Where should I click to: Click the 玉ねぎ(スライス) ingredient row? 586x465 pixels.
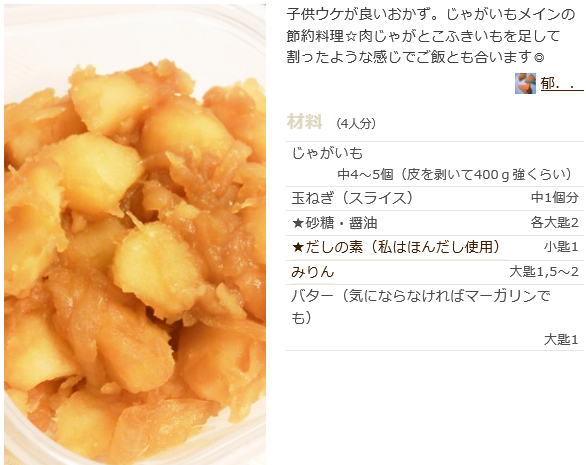coord(435,198)
